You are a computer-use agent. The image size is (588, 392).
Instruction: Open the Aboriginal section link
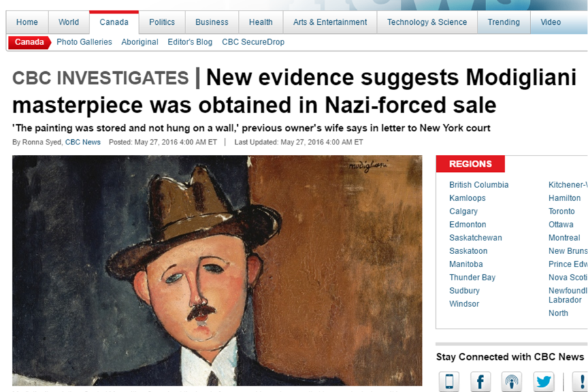tap(140, 42)
